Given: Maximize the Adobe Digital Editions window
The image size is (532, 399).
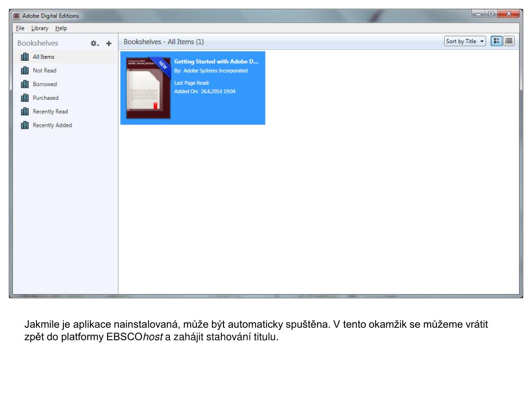Looking at the screenshot, I should 491,14.
